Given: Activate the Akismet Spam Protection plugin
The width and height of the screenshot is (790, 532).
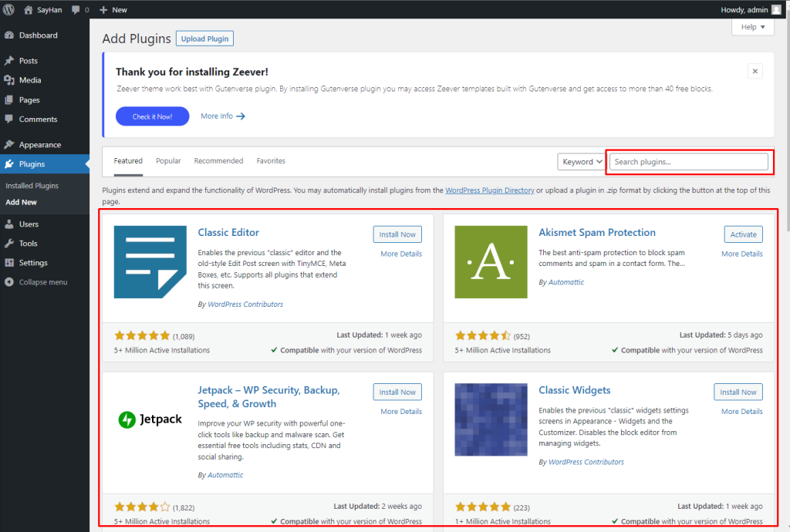Looking at the screenshot, I should coord(742,234).
